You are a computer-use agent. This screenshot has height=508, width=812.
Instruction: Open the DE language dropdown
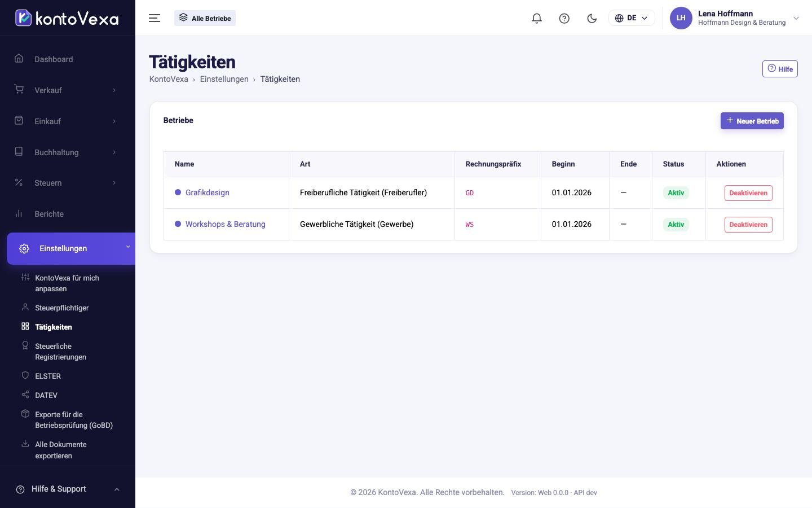[x=632, y=18]
